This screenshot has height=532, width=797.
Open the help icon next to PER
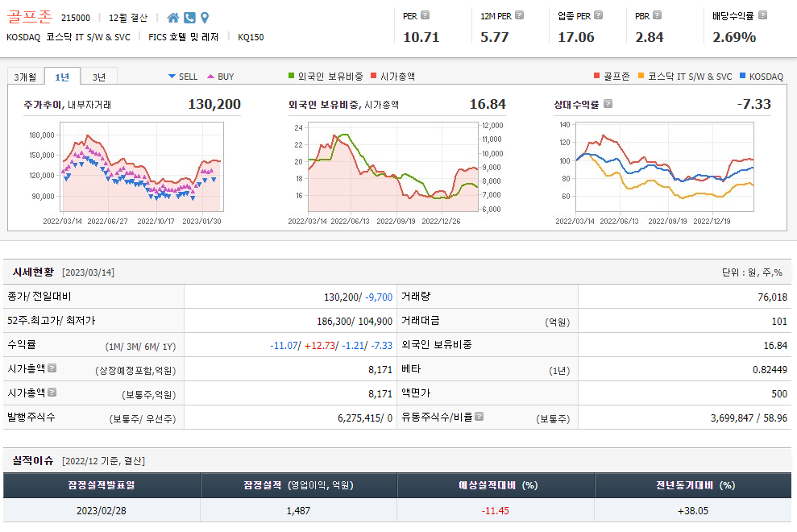(425, 15)
